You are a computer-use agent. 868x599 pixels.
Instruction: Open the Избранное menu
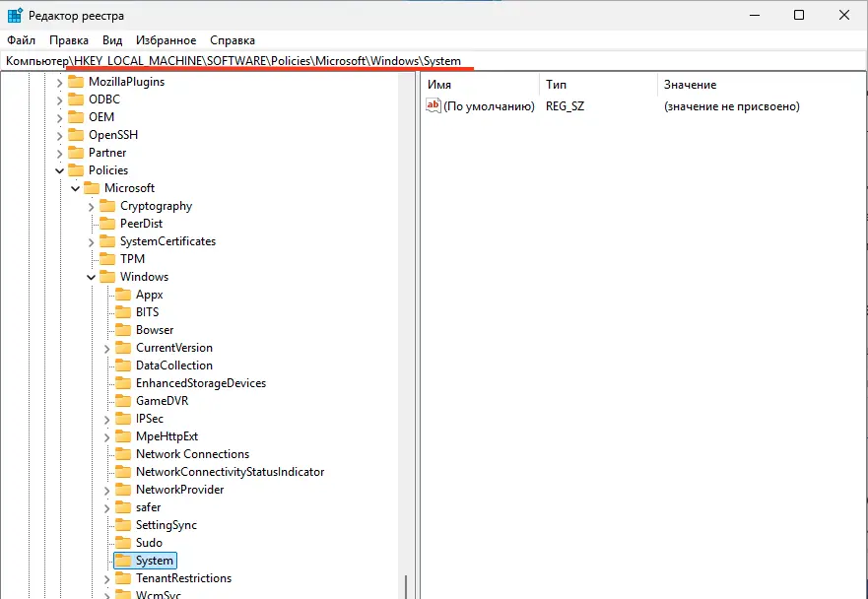(167, 40)
